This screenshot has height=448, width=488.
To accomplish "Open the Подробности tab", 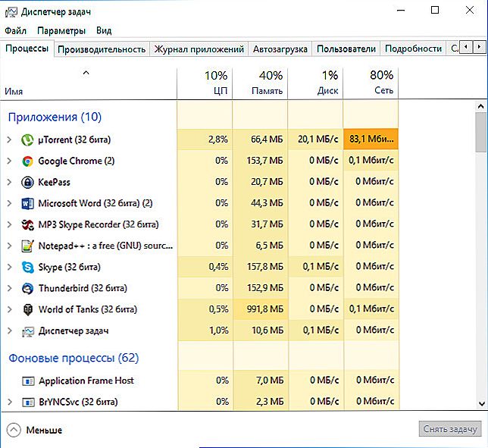I will click(413, 49).
